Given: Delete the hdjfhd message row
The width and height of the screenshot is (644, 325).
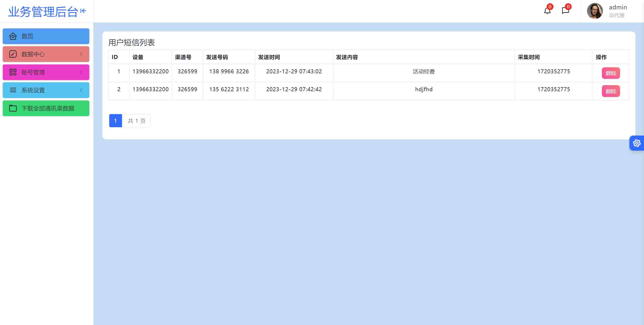Looking at the screenshot, I should (610, 91).
